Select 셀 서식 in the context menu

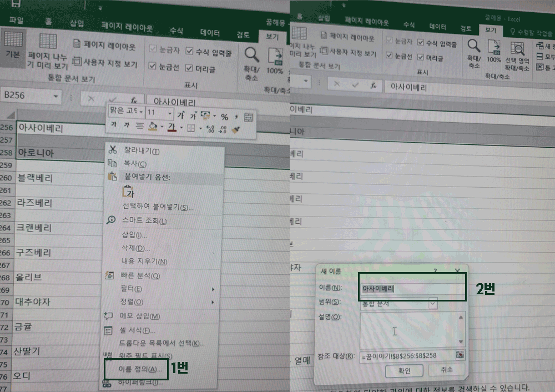click(x=137, y=331)
